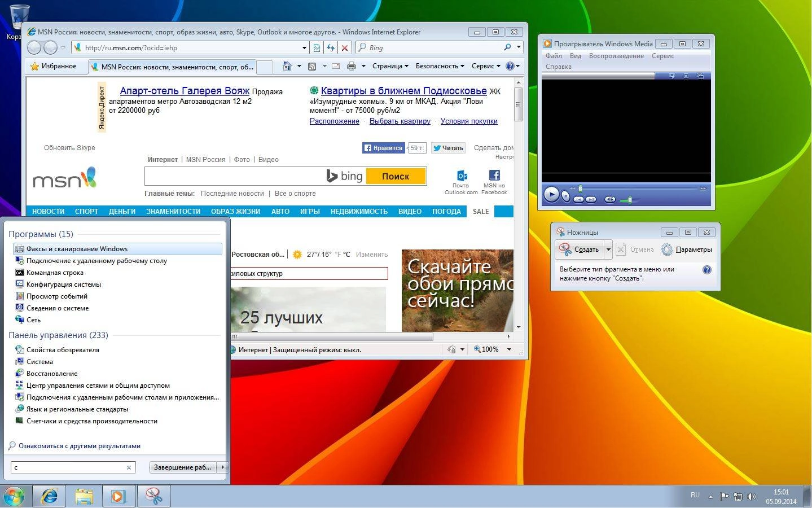Expand the search provider dropdown arrow

click(x=519, y=48)
